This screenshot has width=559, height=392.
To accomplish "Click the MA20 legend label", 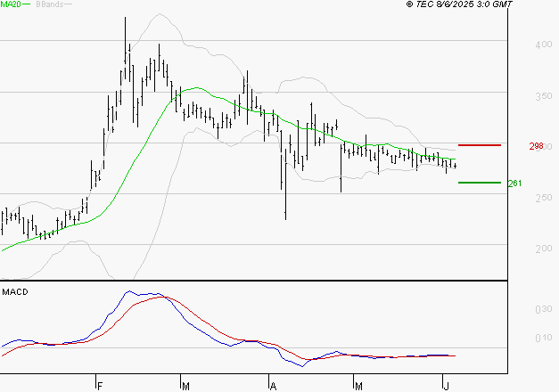I will 11,4.
